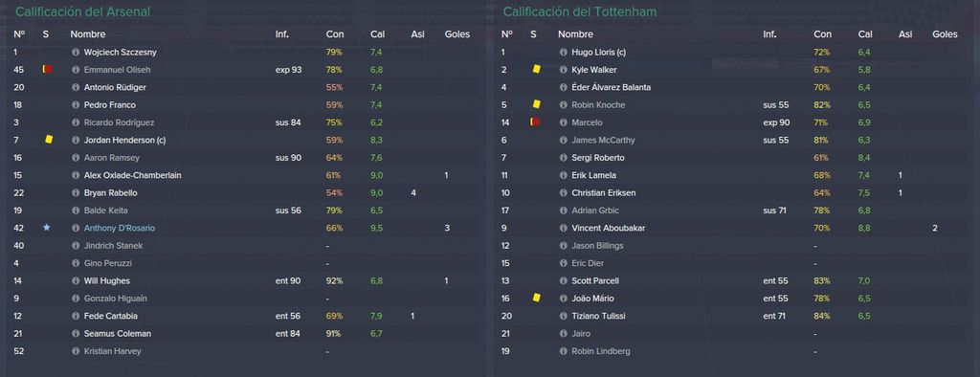
Task: Click the info icon beside Hugo Lloris
Action: (563, 53)
